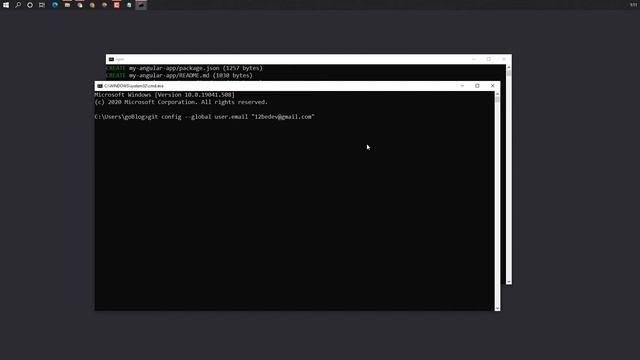Click the cmd.exe scrollbar thumb
This screenshot has width=640, height=360.
pyautogui.click(x=497, y=99)
